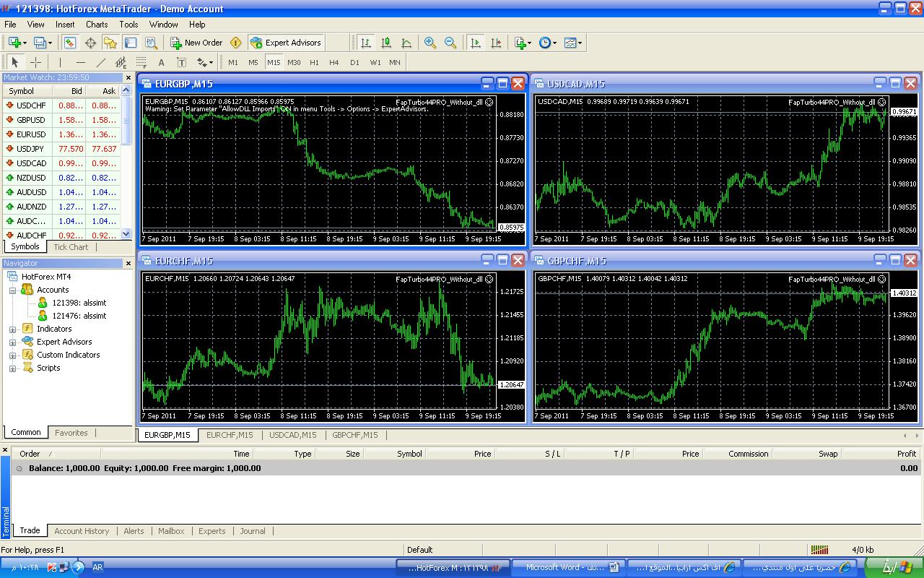Expand the Expert Advisors tree node
Image resolution: width=924 pixels, height=578 pixels.
point(12,342)
